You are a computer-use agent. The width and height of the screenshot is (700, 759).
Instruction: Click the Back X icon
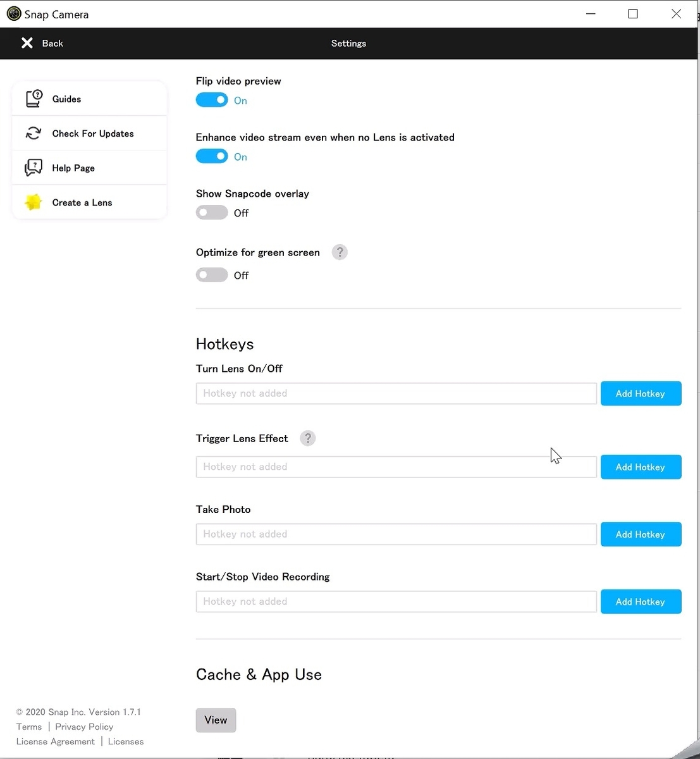pyautogui.click(x=27, y=43)
